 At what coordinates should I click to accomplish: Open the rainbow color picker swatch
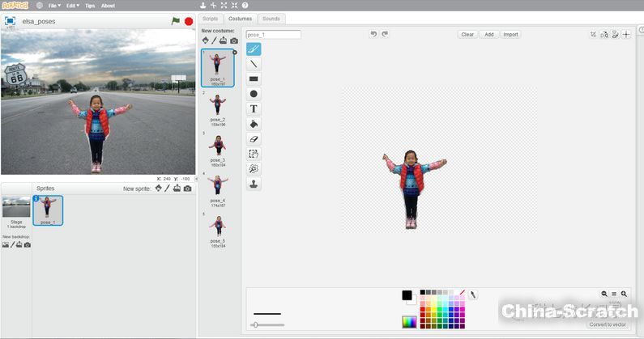409,322
